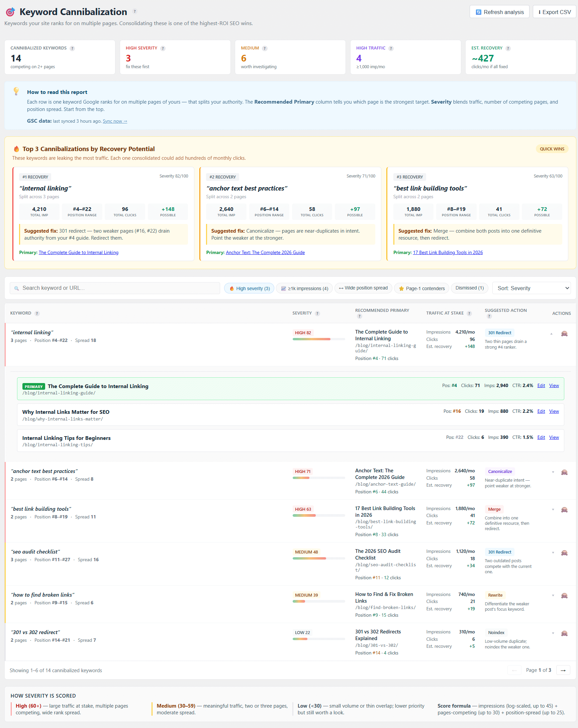The image size is (578, 728).
Task: Click the "~427" estimated recovery value
Action: [x=482, y=58]
